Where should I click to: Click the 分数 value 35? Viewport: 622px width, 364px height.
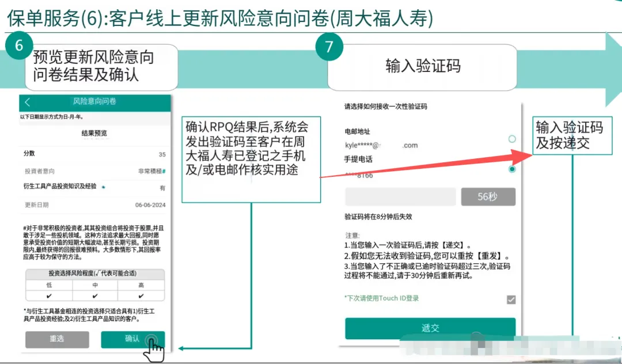pos(162,154)
